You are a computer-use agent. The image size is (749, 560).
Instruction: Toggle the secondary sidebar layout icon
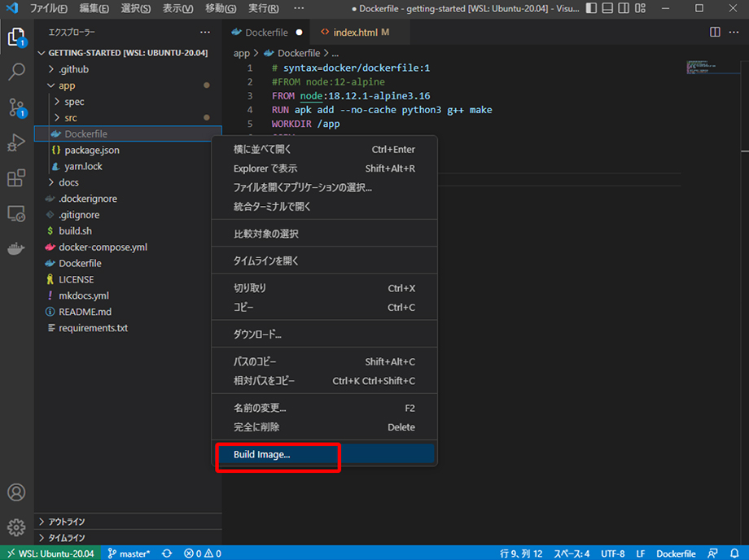[624, 8]
